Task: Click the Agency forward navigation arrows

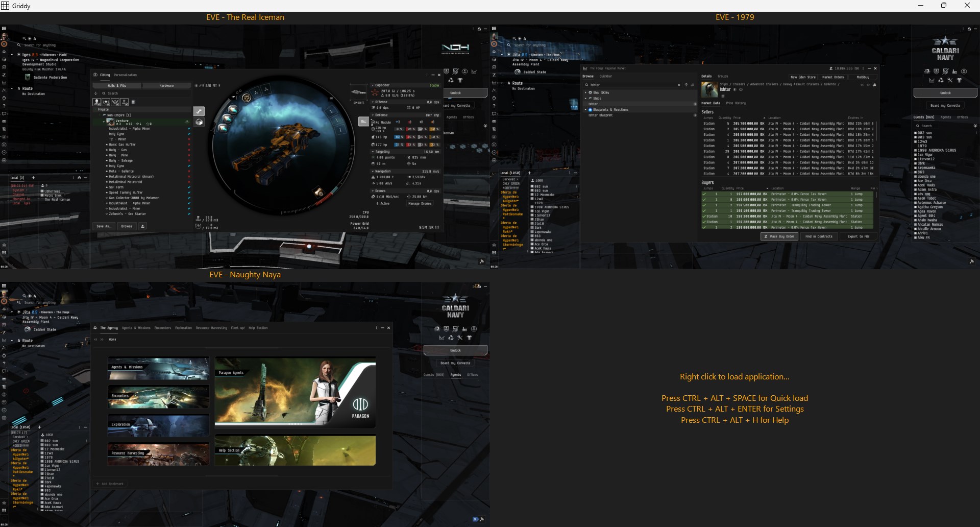Action: (102, 339)
